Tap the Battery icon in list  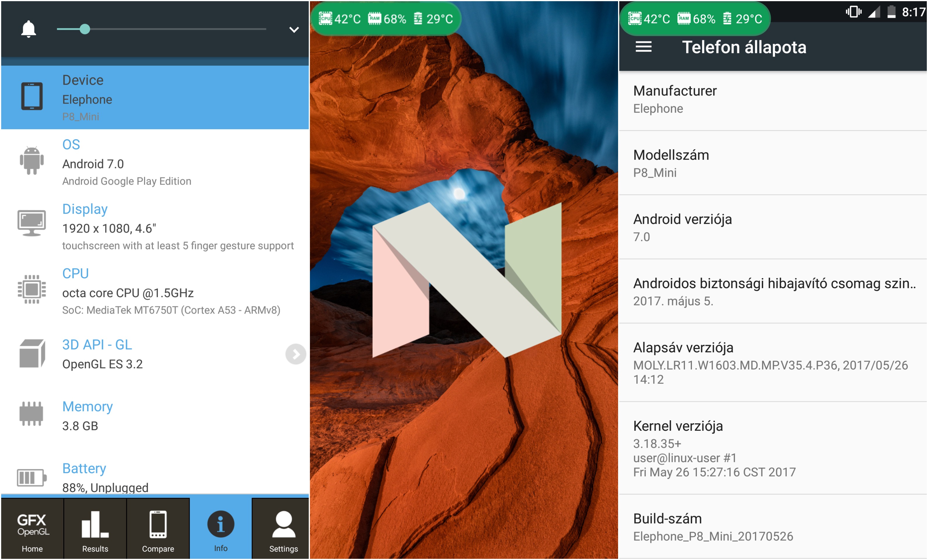(32, 477)
